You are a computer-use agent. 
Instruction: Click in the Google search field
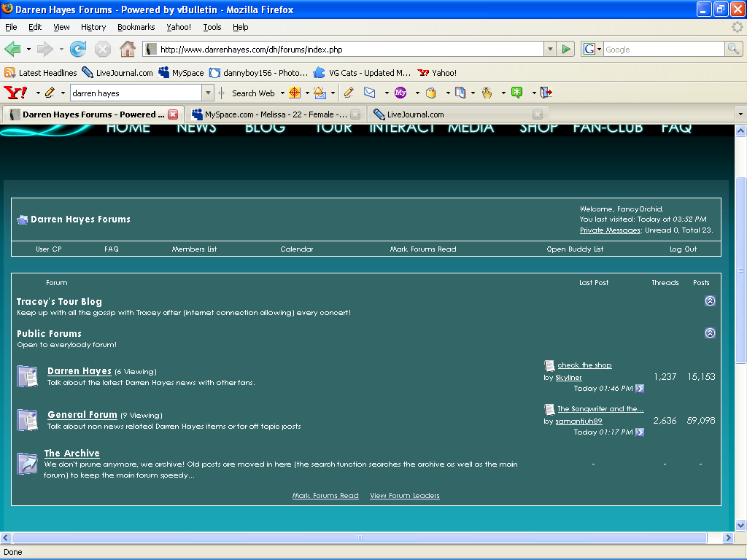[x=662, y=49]
